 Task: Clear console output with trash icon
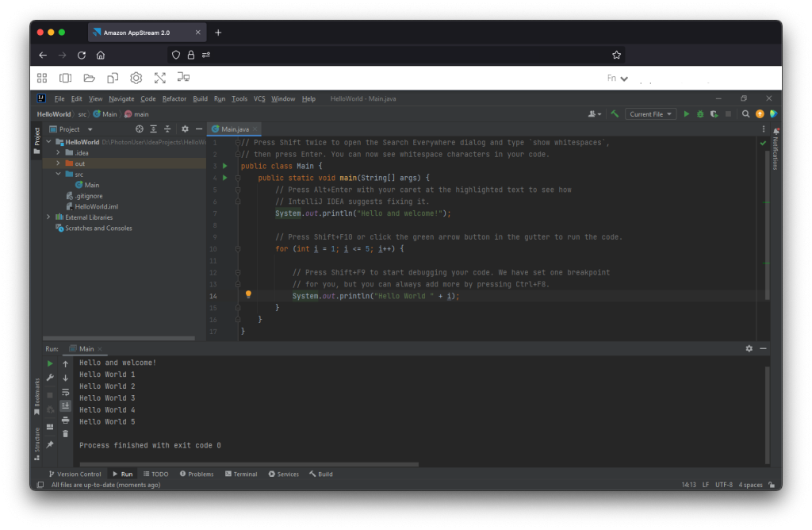click(x=65, y=433)
